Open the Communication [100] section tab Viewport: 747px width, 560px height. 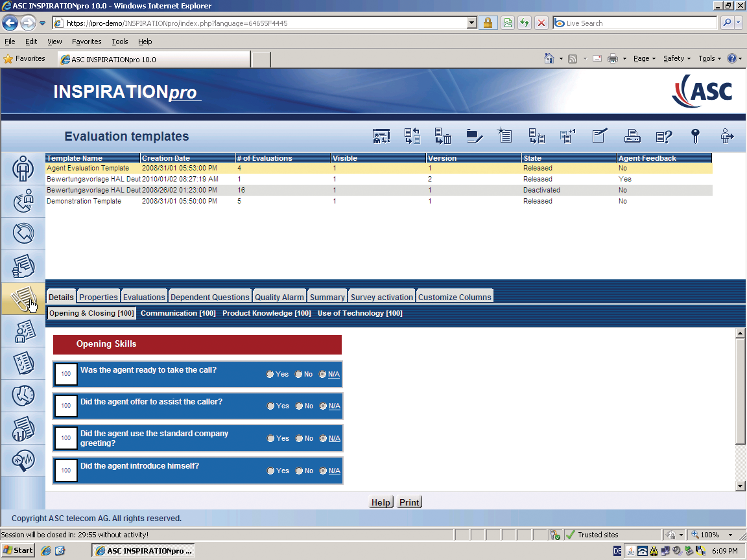tap(178, 313)
